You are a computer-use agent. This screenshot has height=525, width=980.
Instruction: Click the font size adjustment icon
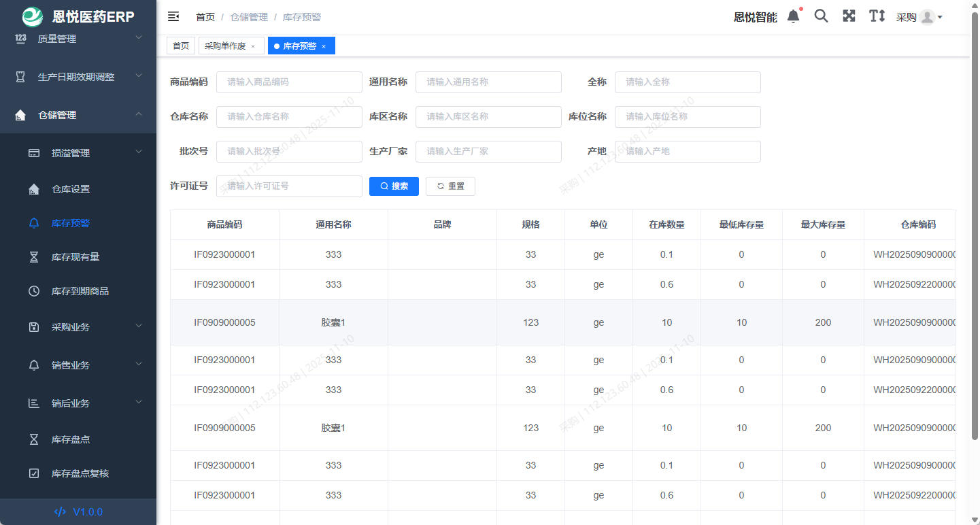point(877,16)
